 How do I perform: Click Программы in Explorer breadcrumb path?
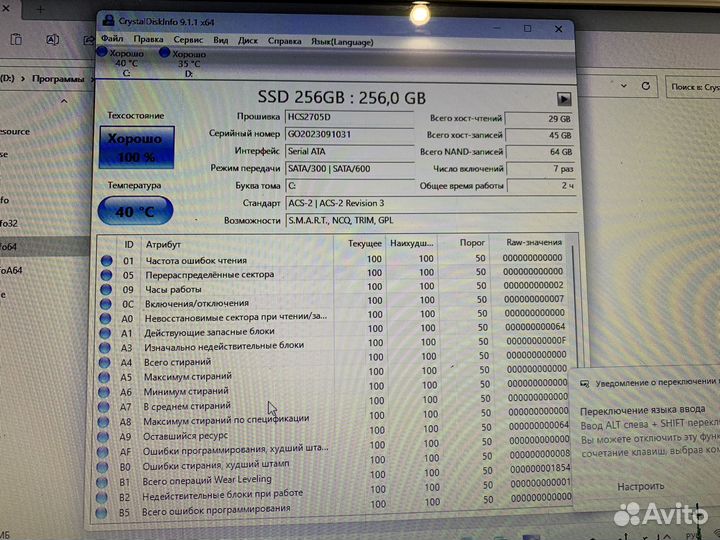pos(58,79)
